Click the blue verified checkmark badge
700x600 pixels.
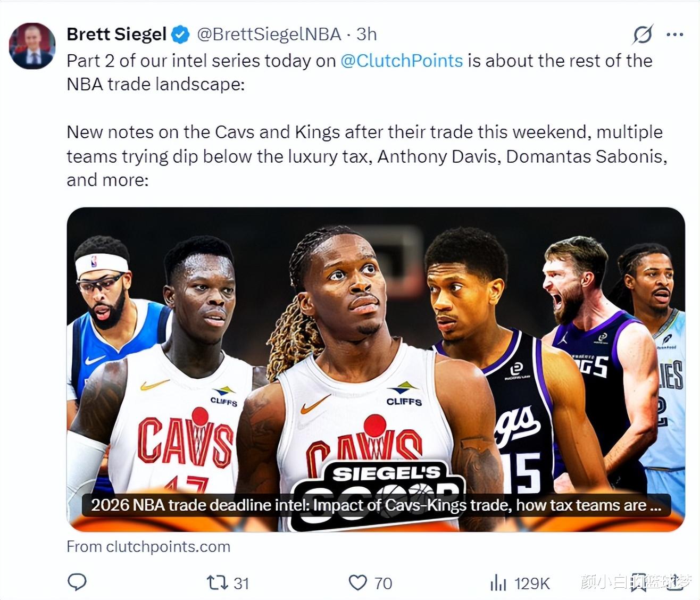point(181,35)
